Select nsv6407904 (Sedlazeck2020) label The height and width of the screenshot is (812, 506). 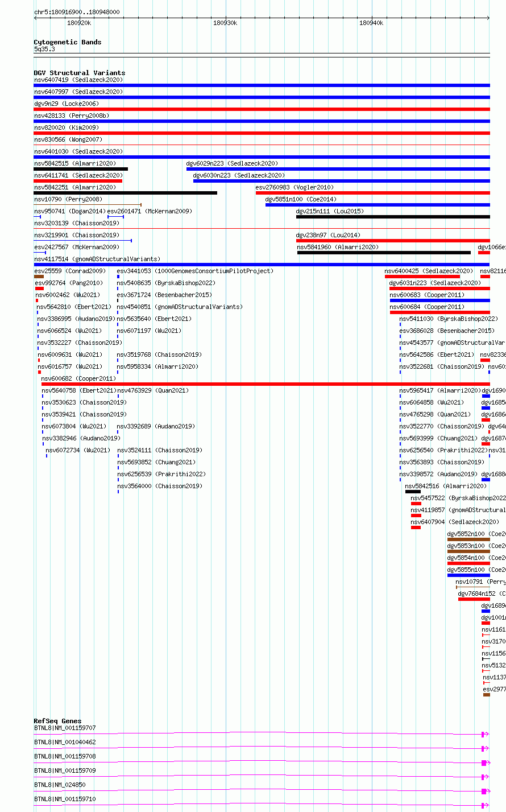point(455,522)
